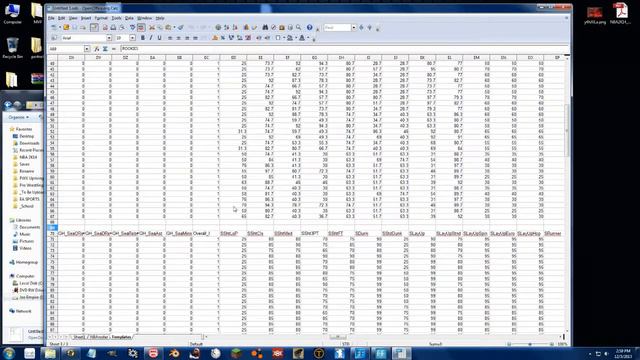Click the Hyperlink globe icon
The height and width of the screenshot is (360, 640).
tap(218, 27)
